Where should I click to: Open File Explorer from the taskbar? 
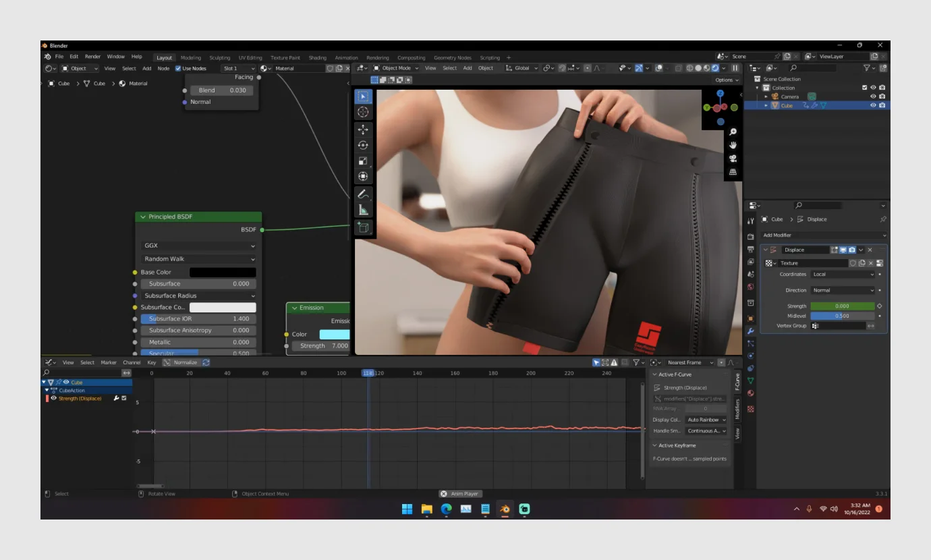(426, 509)
